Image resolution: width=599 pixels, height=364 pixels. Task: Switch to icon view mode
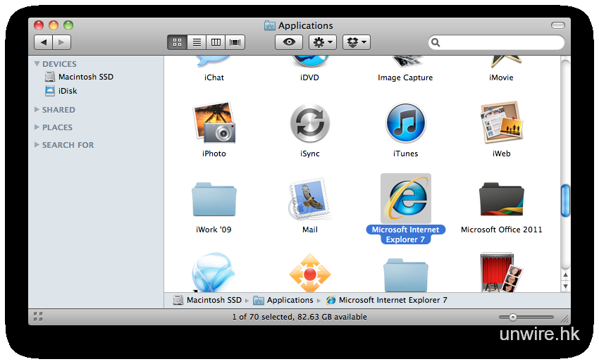coord(177,42)
